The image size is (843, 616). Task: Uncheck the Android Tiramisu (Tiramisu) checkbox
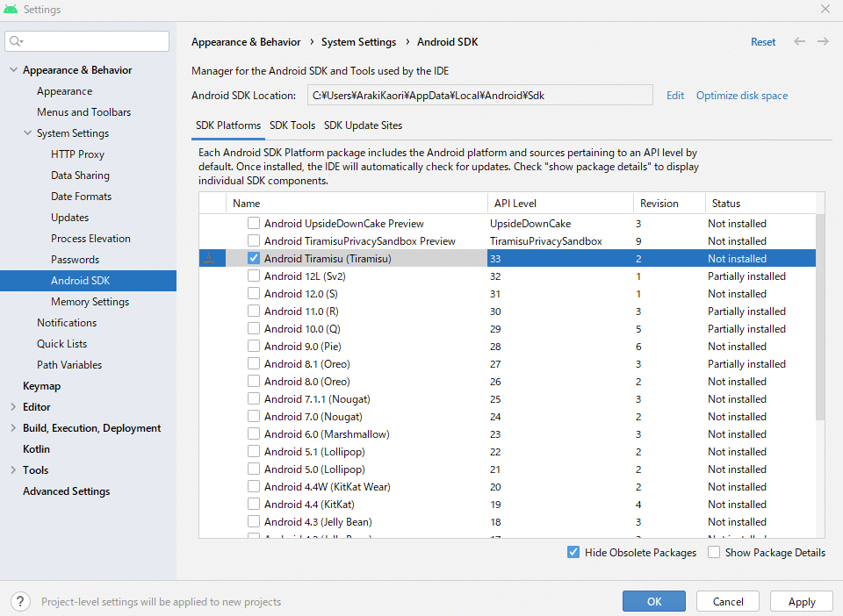[254, 258]
